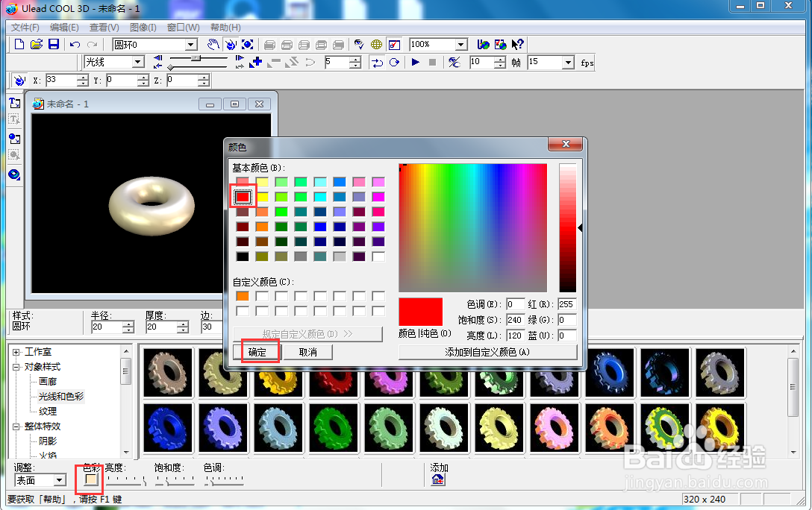812x510 pixels.
Task: Click the blue globe export icon
Action: [x=483, y=45]
